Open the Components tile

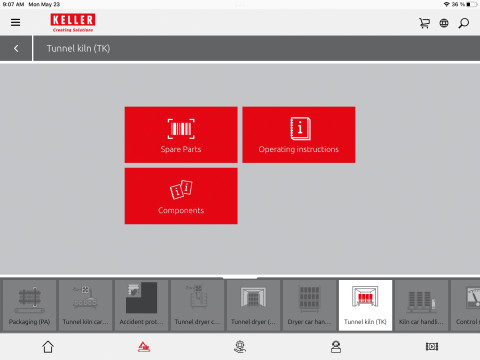click(x=181, y=196)
